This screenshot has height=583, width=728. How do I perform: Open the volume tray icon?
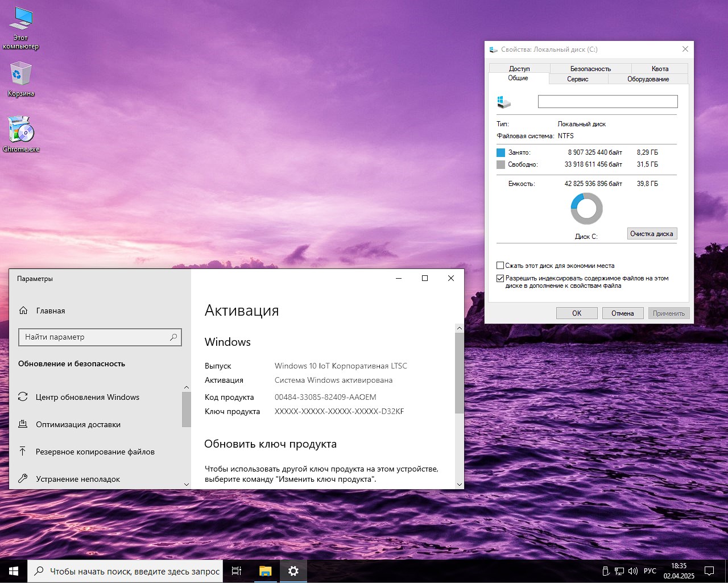pos(632,571)
